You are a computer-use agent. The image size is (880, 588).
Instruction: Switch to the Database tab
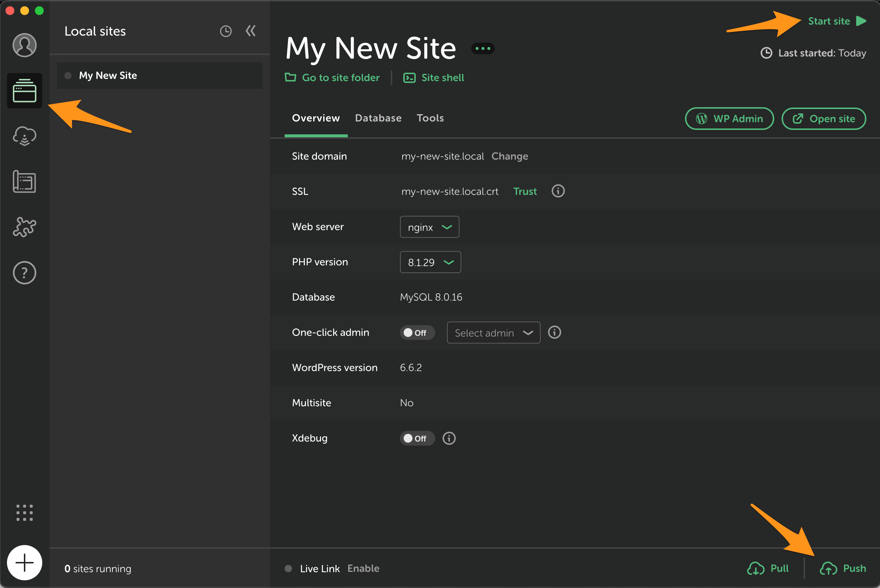[378, 118]
